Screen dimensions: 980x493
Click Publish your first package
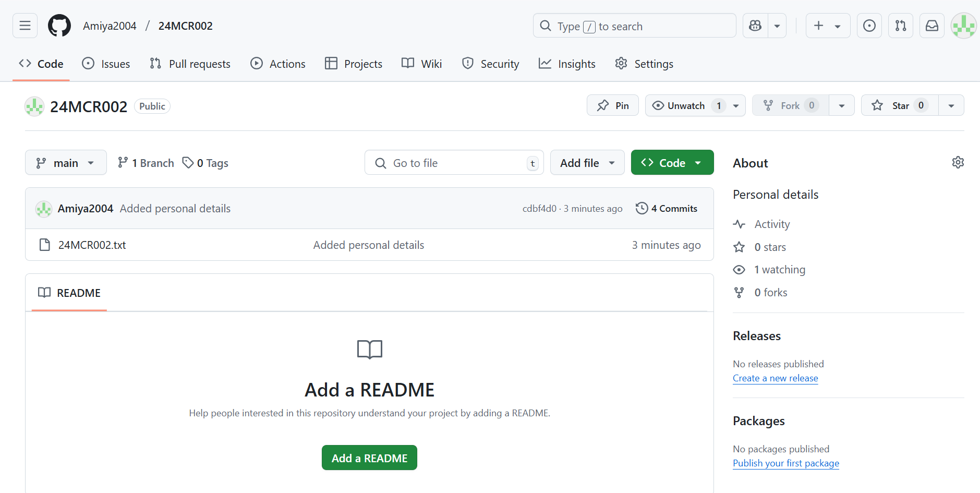pos(786,463)
